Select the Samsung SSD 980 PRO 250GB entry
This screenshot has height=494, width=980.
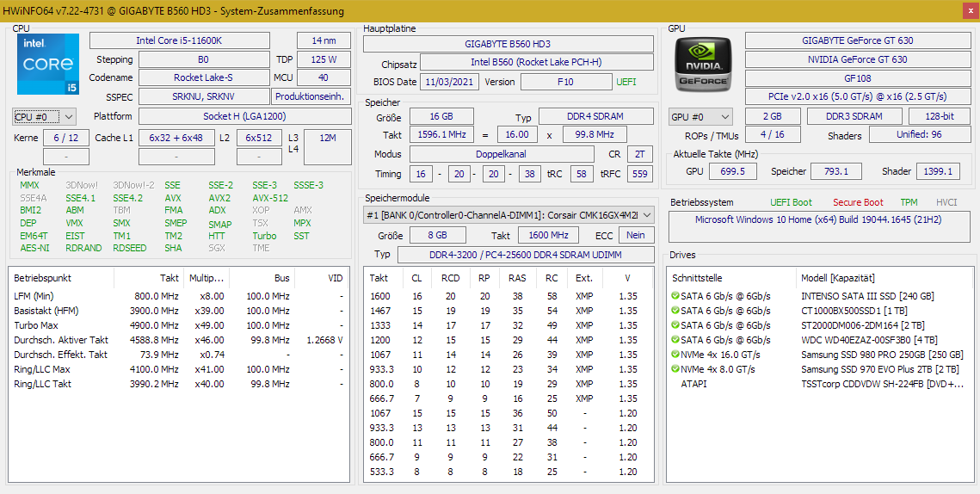pos(819,355)
